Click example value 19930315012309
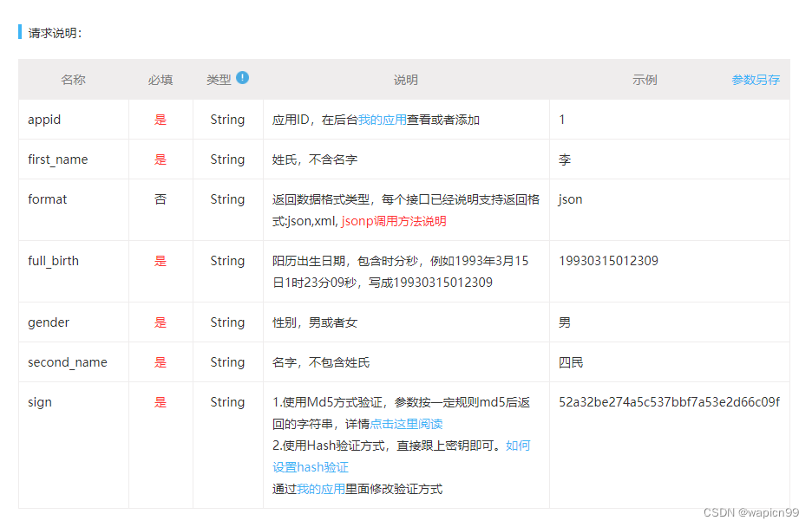 tap(608, 261)
